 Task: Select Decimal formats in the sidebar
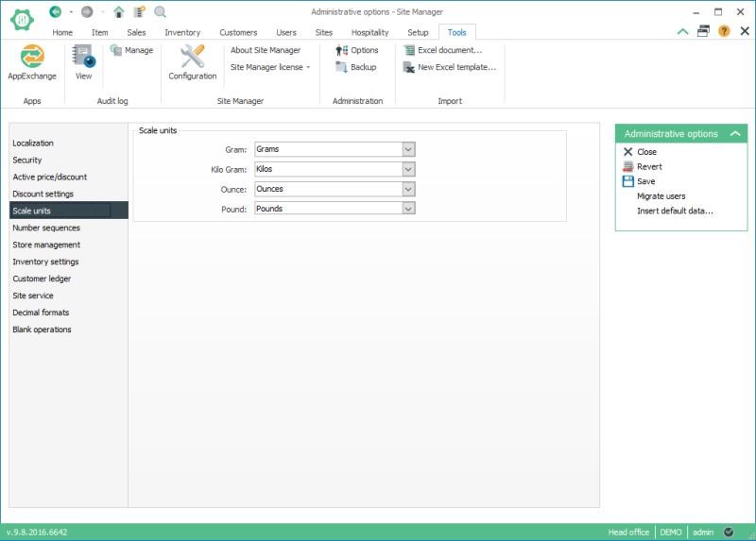point(41,313)
